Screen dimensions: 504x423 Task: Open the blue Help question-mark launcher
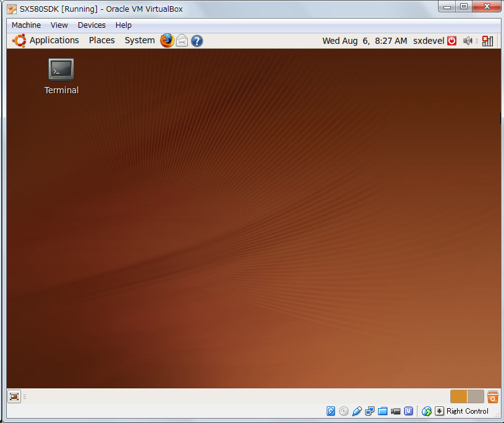coord(196,41)
